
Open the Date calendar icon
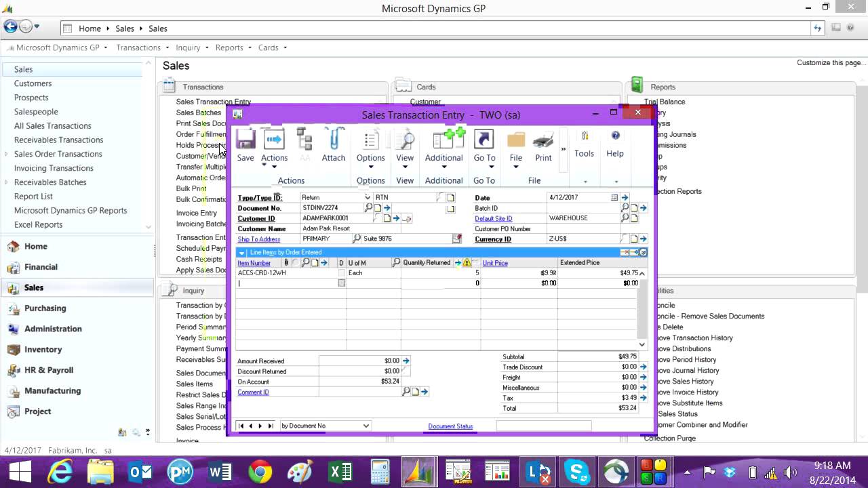pyautogui.click(x=614, y=197)
